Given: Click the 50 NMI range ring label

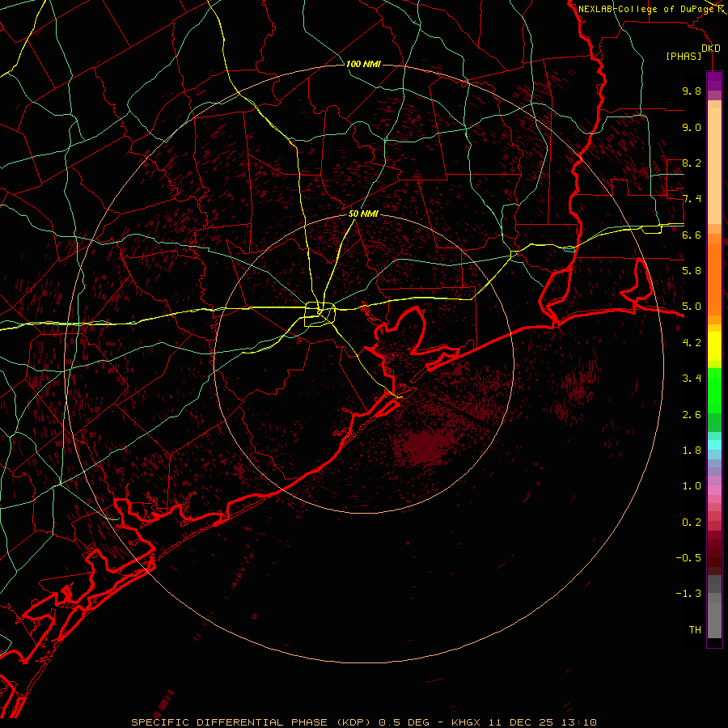Looking at the screenshot, I should [x=363, y=214].
